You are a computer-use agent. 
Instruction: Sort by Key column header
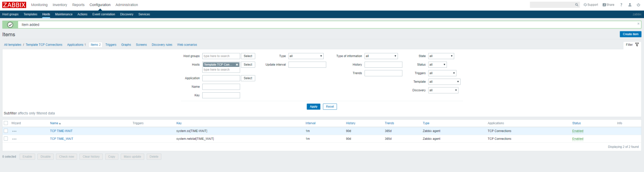[179, 123]
